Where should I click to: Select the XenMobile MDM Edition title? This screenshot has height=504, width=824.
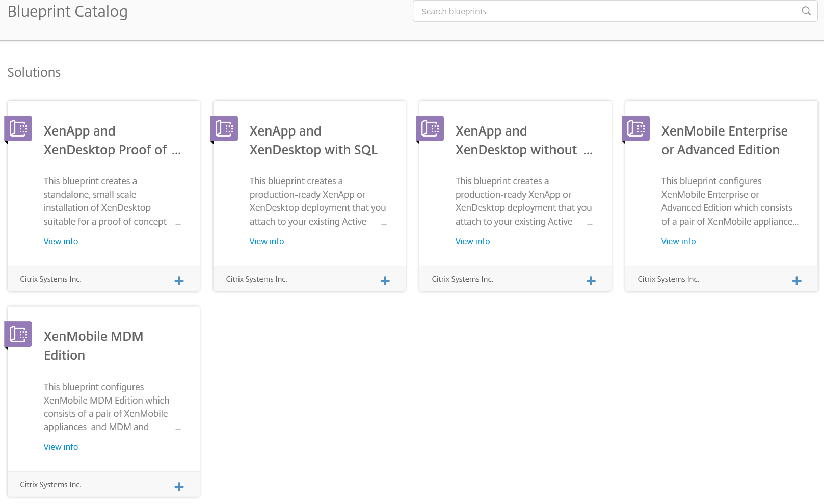pos(93,346)
